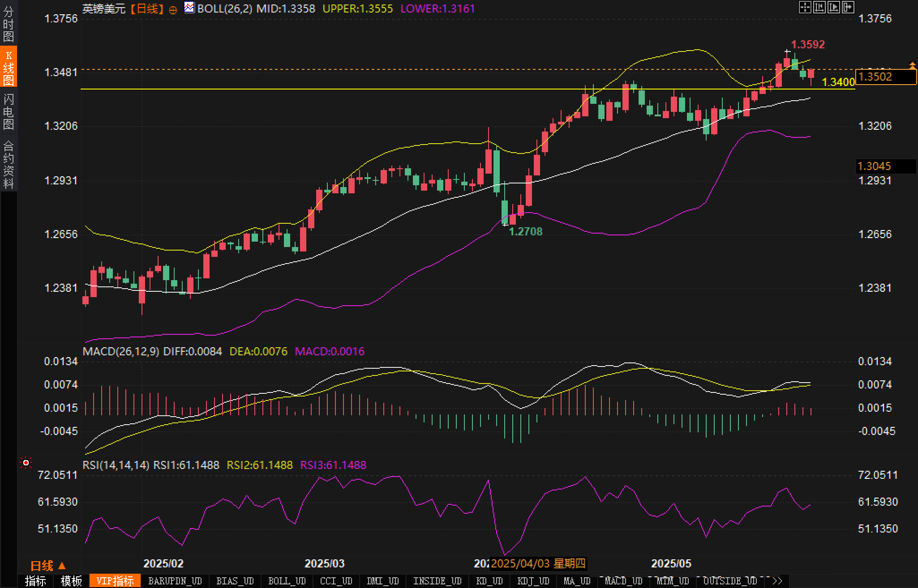Apply the BARUPDN_UD indicator
918x588 pixels.
click(x=175, y=581)
